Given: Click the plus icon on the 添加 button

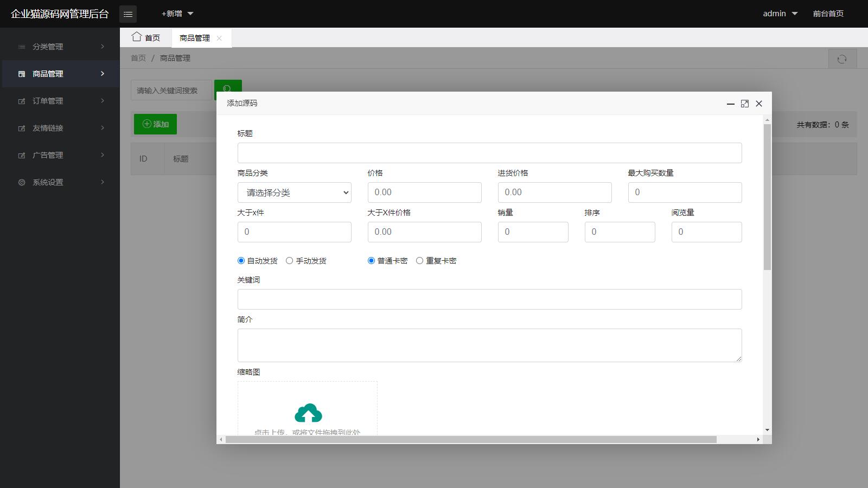Looking at the screenshot, I should (145, 124).
